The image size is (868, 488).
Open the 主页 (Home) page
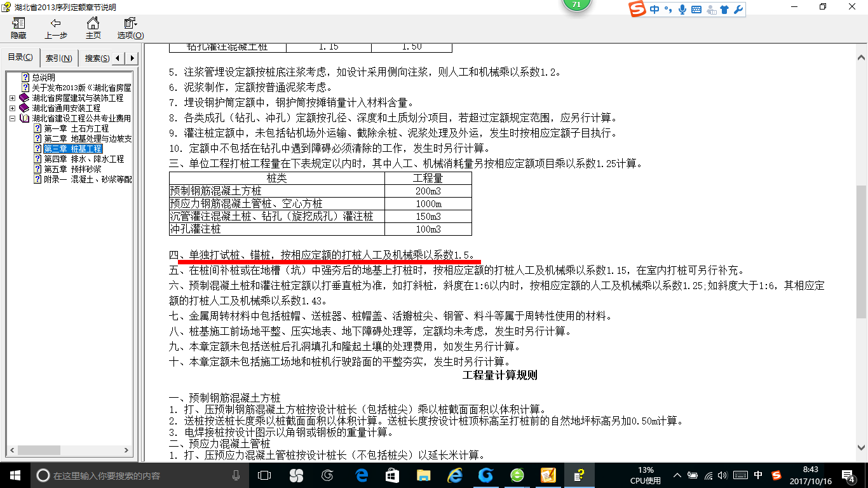(x=93, y=29)
